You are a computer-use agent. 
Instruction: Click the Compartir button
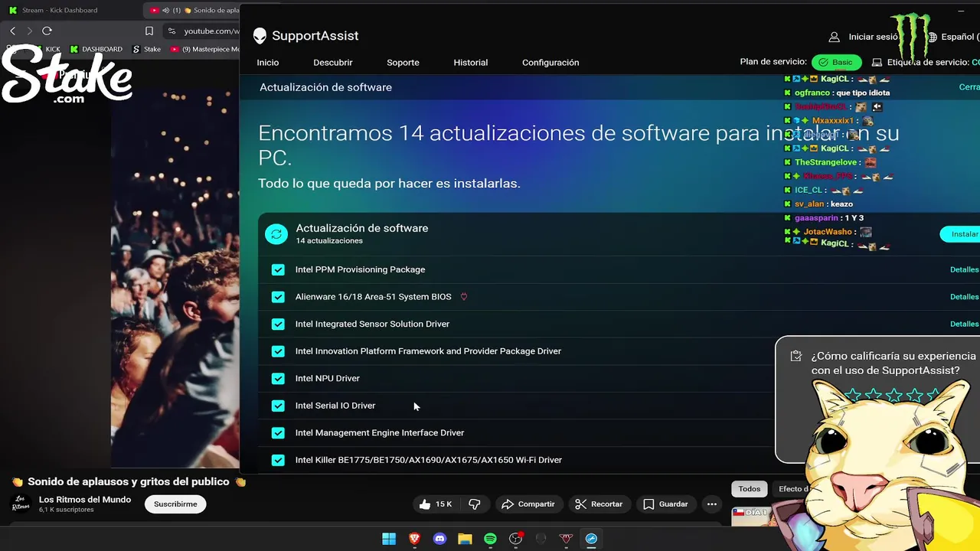(x=528, y=504)
